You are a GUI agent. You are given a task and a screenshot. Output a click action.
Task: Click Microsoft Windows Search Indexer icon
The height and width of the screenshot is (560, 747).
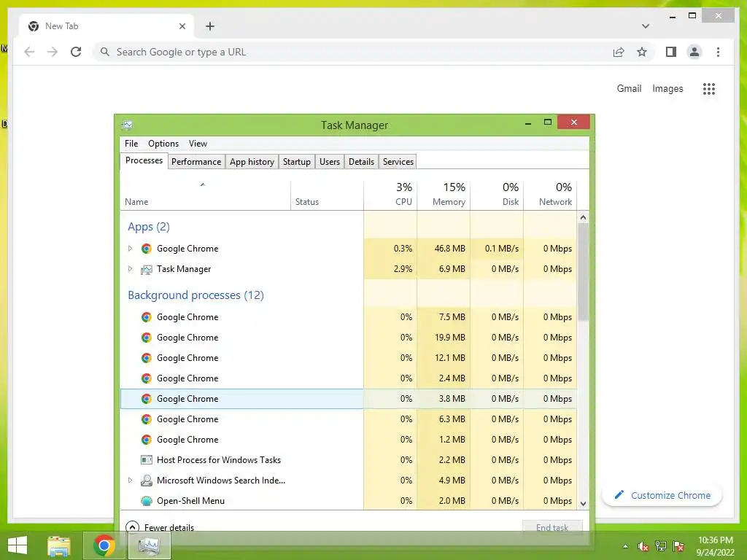click(146, 481)
